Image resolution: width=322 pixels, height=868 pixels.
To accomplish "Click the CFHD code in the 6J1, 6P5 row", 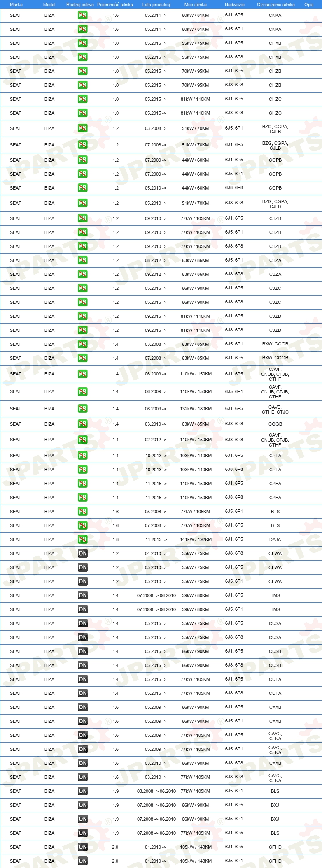I will coord(275,847).
